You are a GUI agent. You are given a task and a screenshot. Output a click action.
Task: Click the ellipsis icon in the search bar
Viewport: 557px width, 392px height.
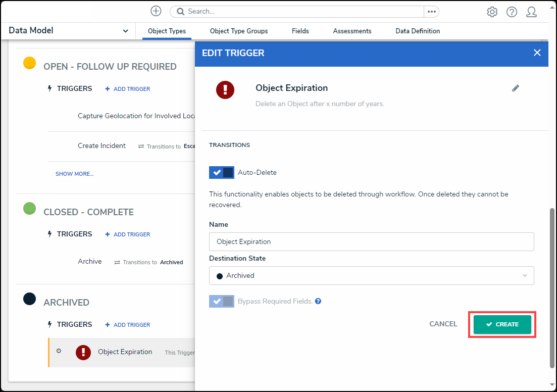coord(431,11)
